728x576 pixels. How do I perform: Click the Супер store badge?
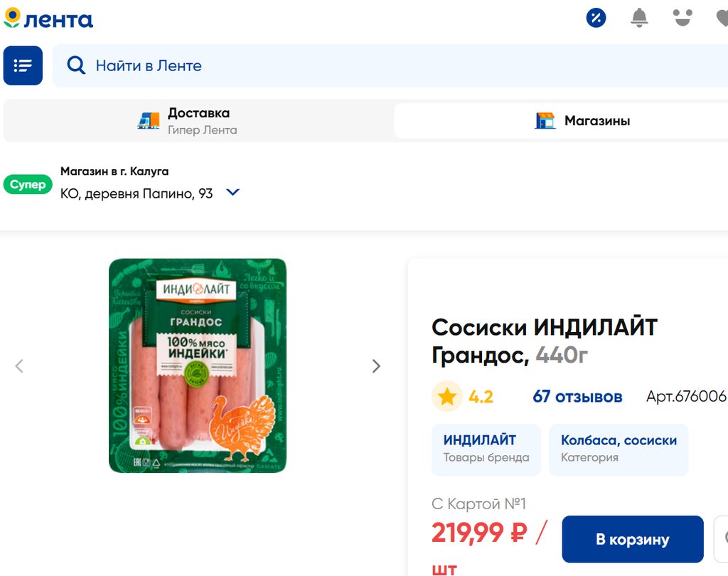28,184
